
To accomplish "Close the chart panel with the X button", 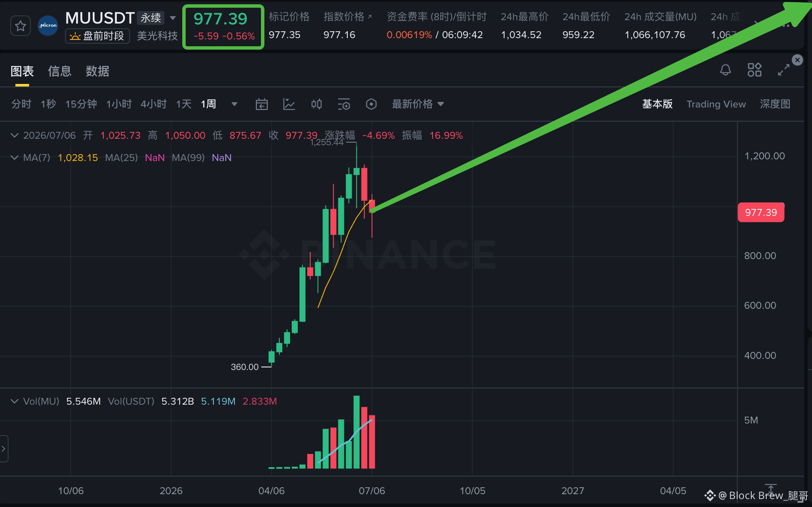I will tap(797, 60).
